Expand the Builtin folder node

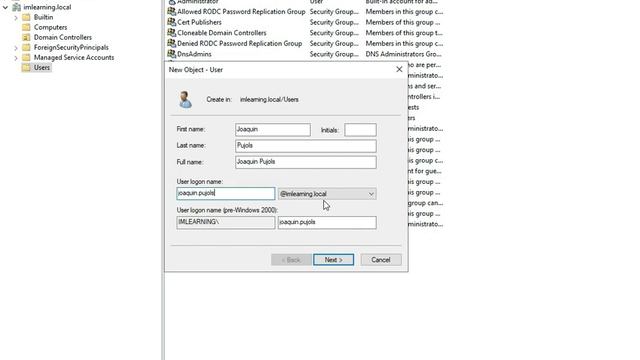coord(16,18)
